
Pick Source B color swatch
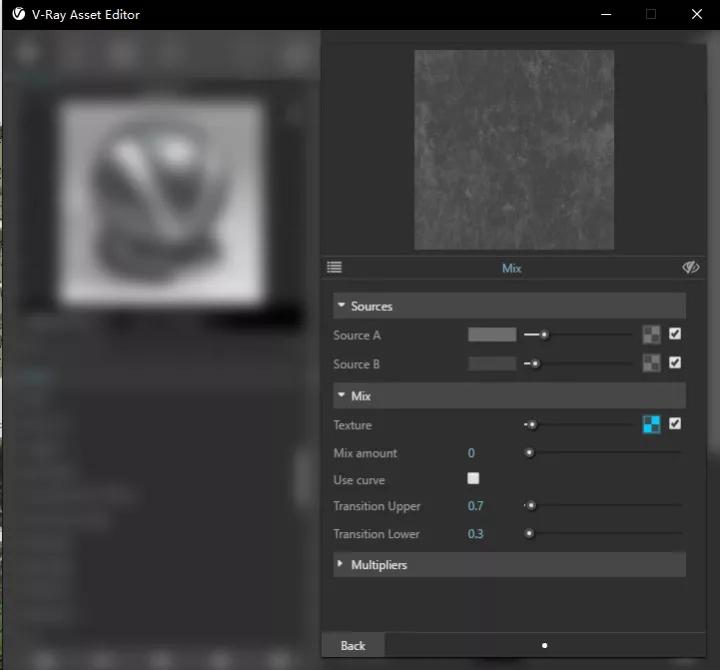point(492,364)
